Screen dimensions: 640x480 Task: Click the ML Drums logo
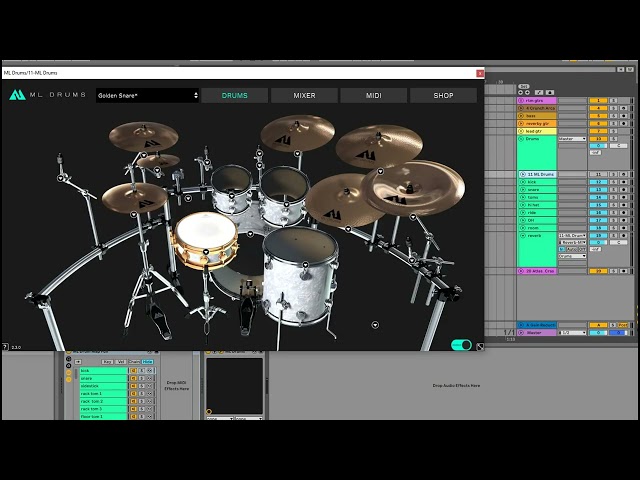(48, 95)
